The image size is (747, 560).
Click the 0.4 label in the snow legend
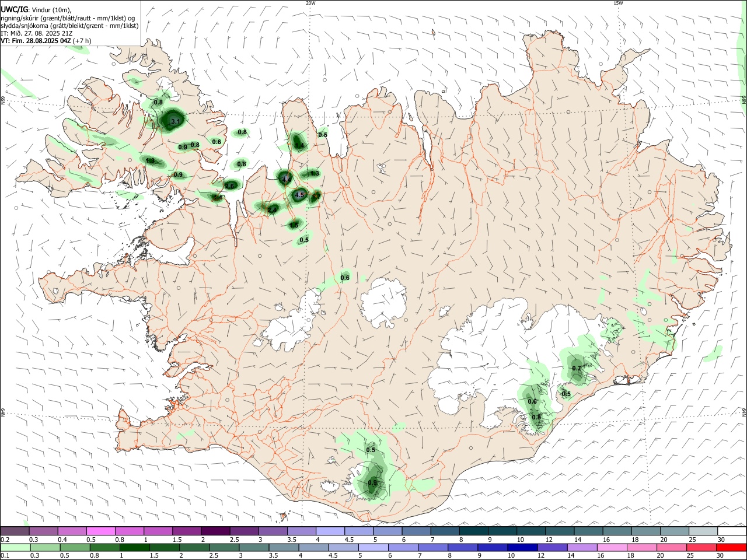(x=62, y=540)
